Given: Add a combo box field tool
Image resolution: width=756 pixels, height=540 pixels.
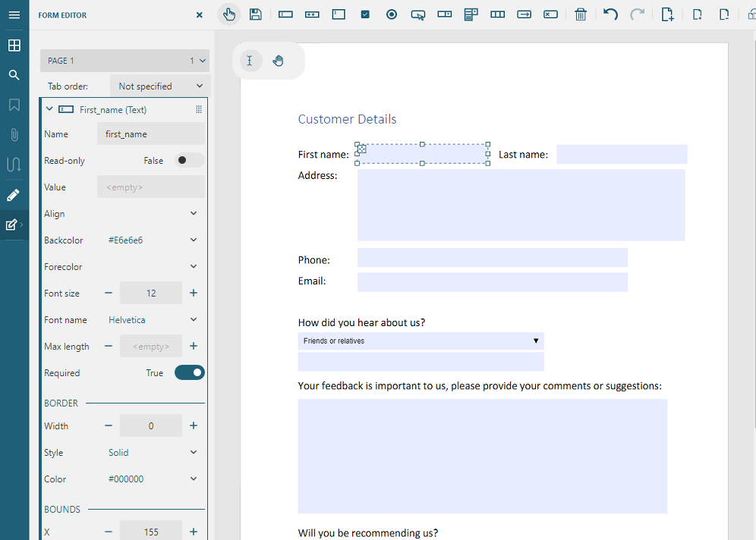Looking at the screenshot, I should 445,14.
